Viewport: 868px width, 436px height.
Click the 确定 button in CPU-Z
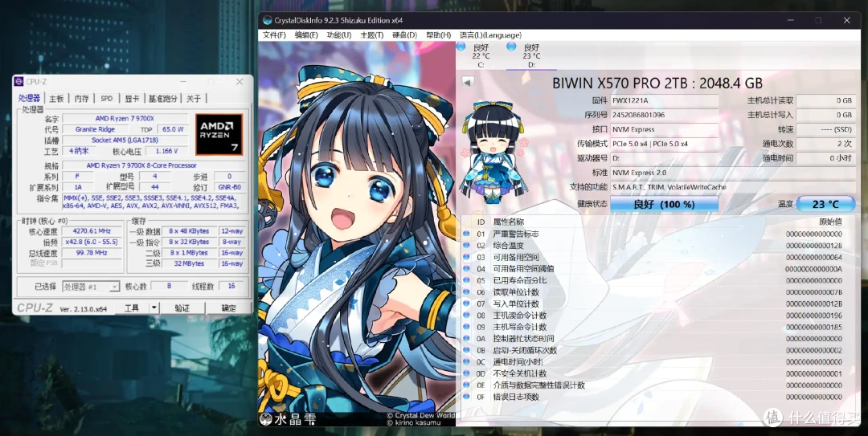228,308
